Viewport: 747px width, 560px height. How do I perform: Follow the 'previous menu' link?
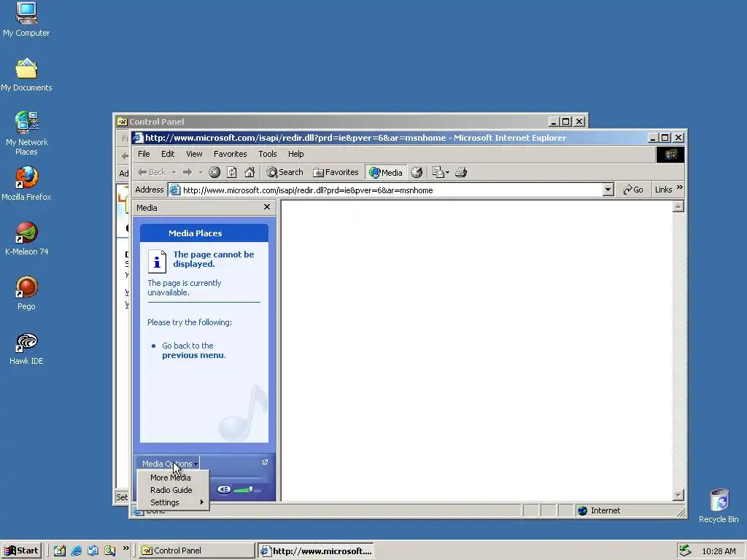[x=193, y=355]
